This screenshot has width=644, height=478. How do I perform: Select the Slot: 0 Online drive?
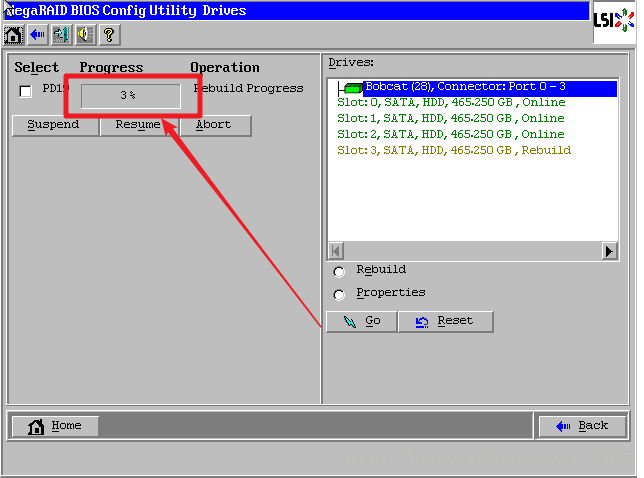coord(451,103)
